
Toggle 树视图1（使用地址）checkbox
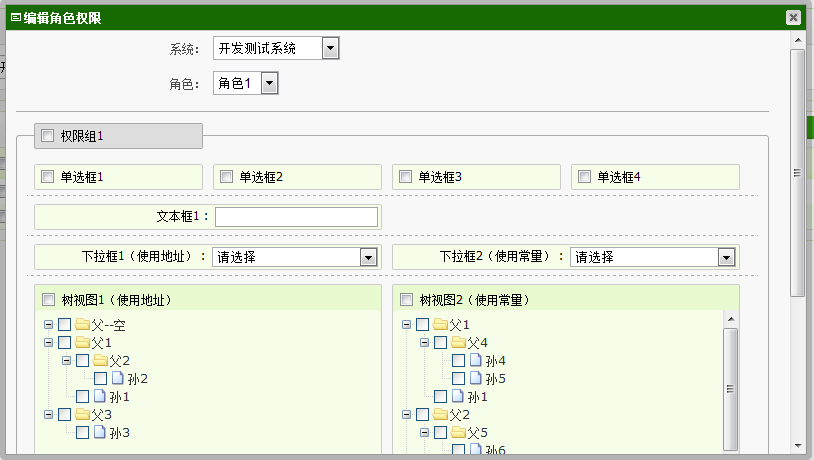[48, 300]
